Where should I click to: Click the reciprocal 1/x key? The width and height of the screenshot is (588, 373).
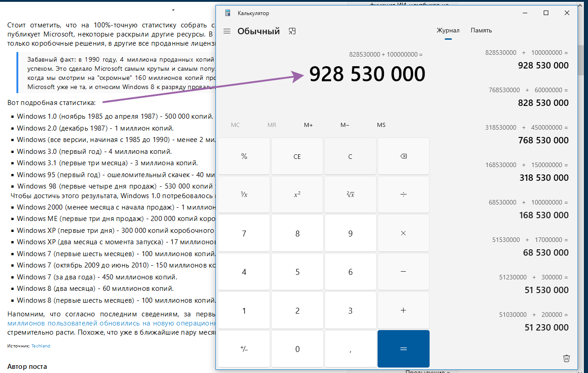(x=244, y=194)
